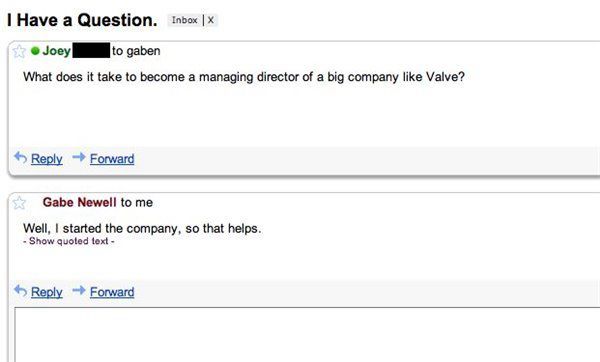Viewport: 600px width, 362px height.
Task: Click the subject title "I Have a Question."
Action: pyautogui.click(x=82, y=20)
